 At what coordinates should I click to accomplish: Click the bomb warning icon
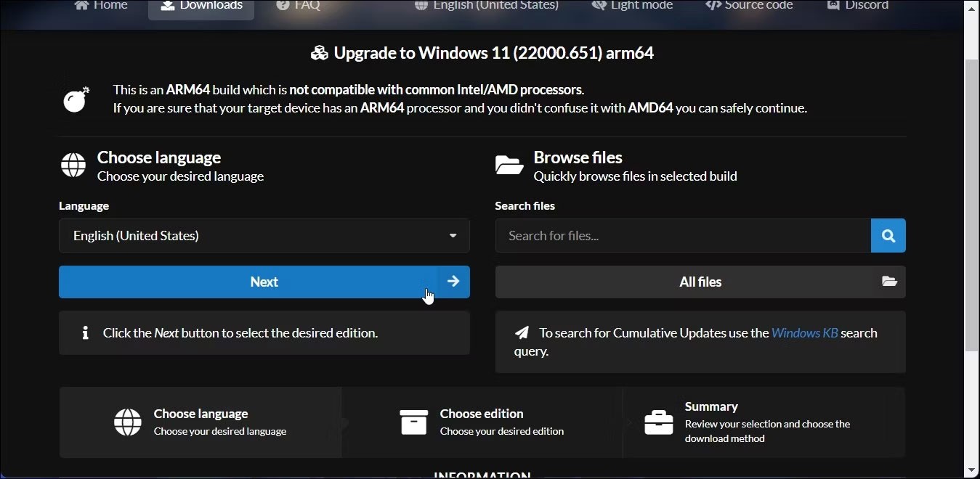click(76, 99)
